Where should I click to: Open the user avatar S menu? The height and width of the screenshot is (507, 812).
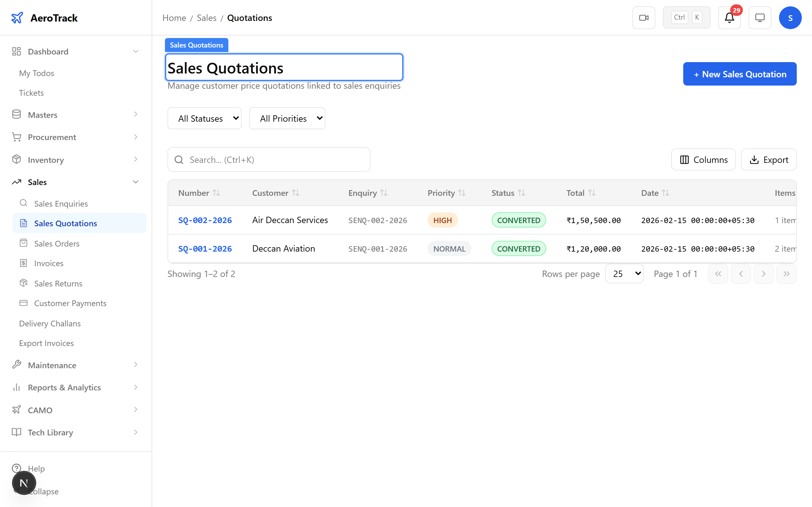790,18
